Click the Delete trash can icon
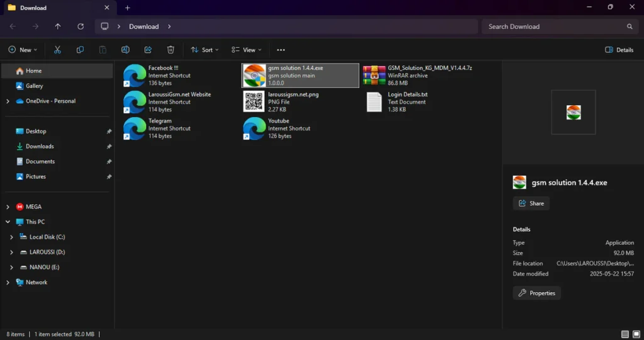 (x=170, y=50)
